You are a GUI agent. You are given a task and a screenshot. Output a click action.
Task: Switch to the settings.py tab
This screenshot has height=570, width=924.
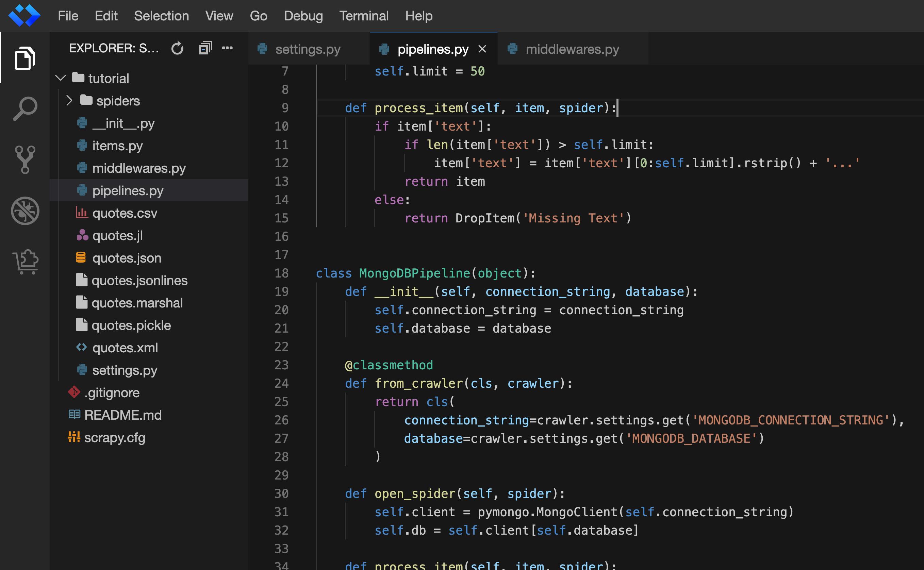point(309,49)
